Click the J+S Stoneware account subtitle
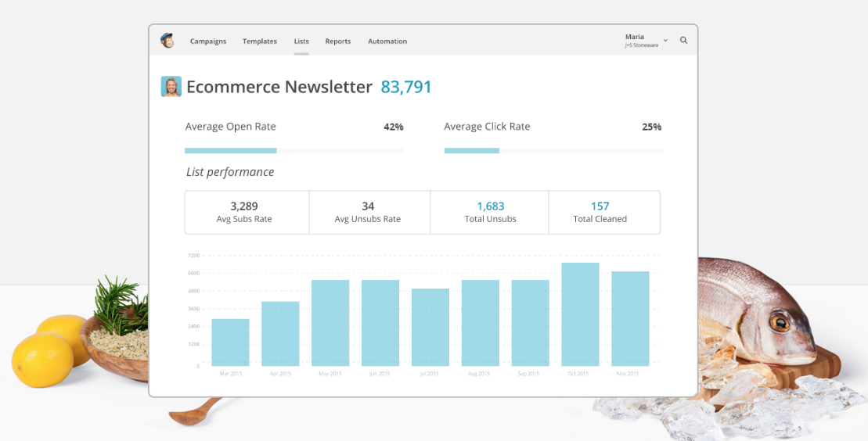Image resolution: width=868 pixels, height=441 pixels. tap(642, 45)
